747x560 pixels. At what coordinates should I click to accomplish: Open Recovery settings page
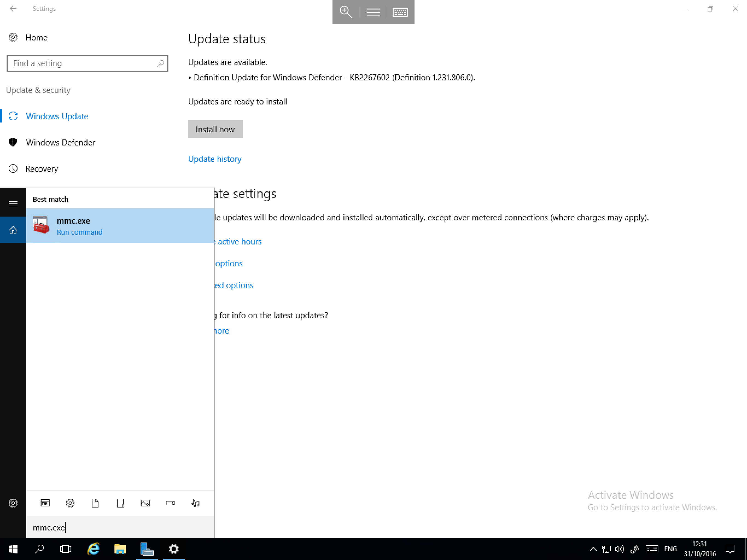pyautogui.click(x=42, y=168)
